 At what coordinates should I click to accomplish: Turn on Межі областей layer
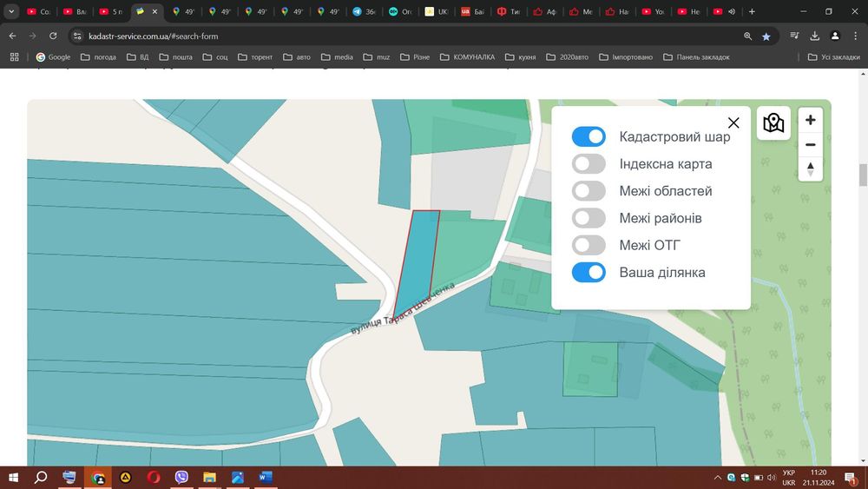(x=589, y=191)
